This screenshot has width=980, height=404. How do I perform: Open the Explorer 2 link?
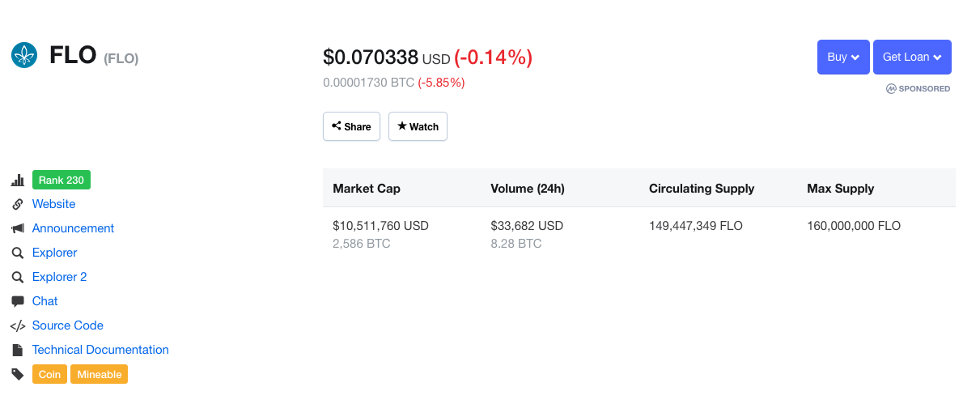59,277
